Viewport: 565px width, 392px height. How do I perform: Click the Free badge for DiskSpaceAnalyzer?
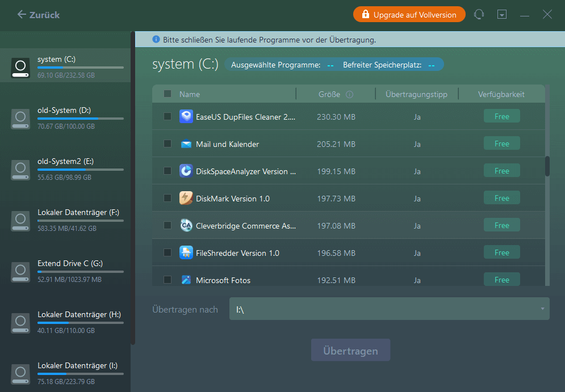[x=501, y=171]
